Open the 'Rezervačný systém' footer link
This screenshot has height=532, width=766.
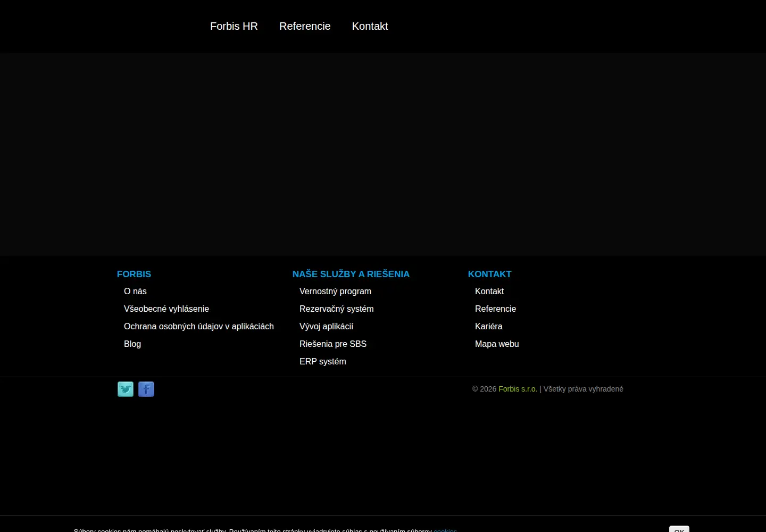(x=337, y=309)
